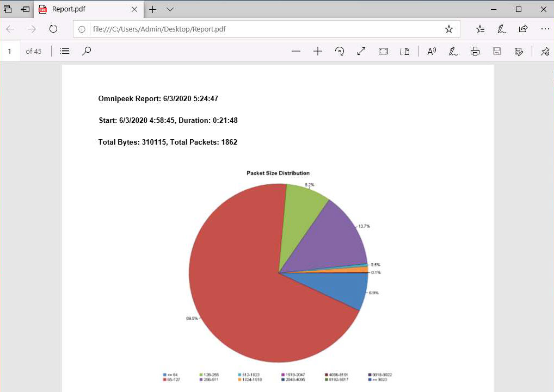Click the page number field
The width and height of the screenshot is (554, 392).
point(10,52)
